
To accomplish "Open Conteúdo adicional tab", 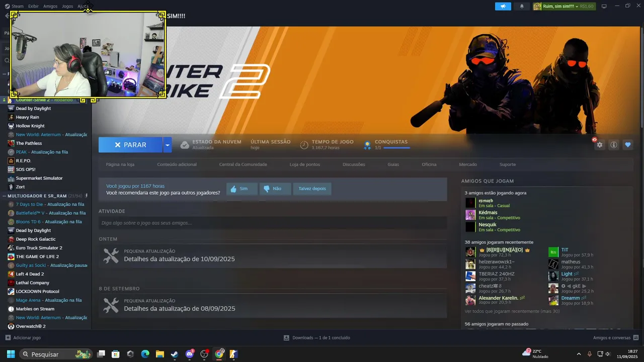I will (177, 164).
